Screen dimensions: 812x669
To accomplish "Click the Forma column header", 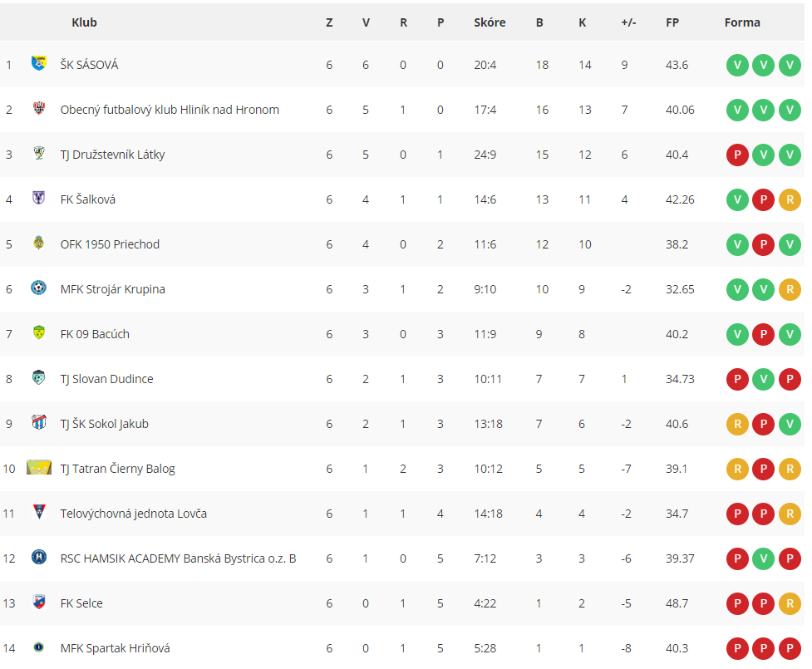I will tap(742, 22).
